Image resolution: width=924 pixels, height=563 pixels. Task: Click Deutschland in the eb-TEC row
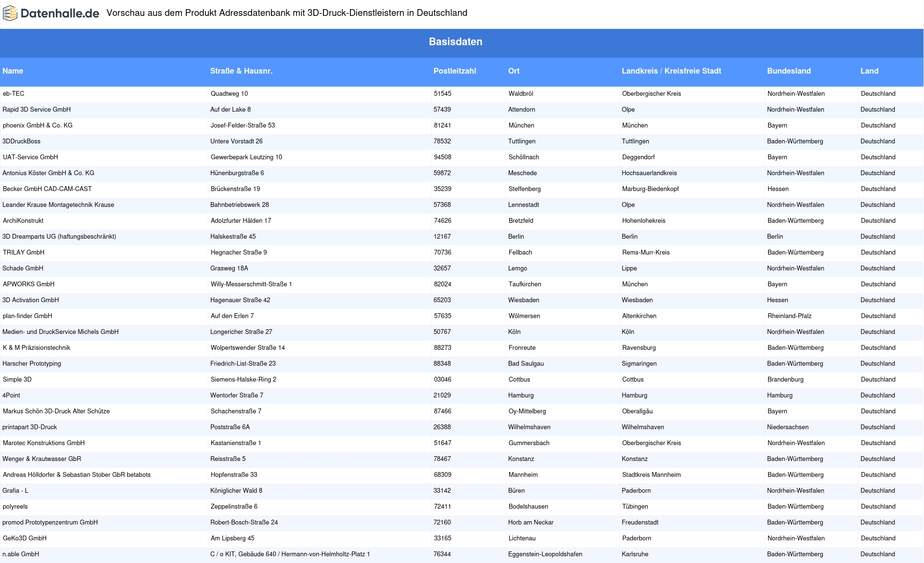point(878,94)
